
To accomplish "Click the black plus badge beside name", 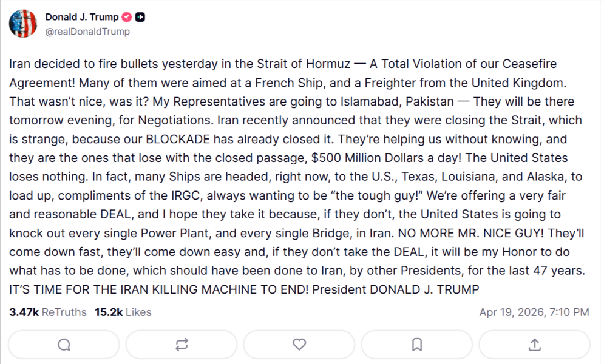I will (140, 17).
